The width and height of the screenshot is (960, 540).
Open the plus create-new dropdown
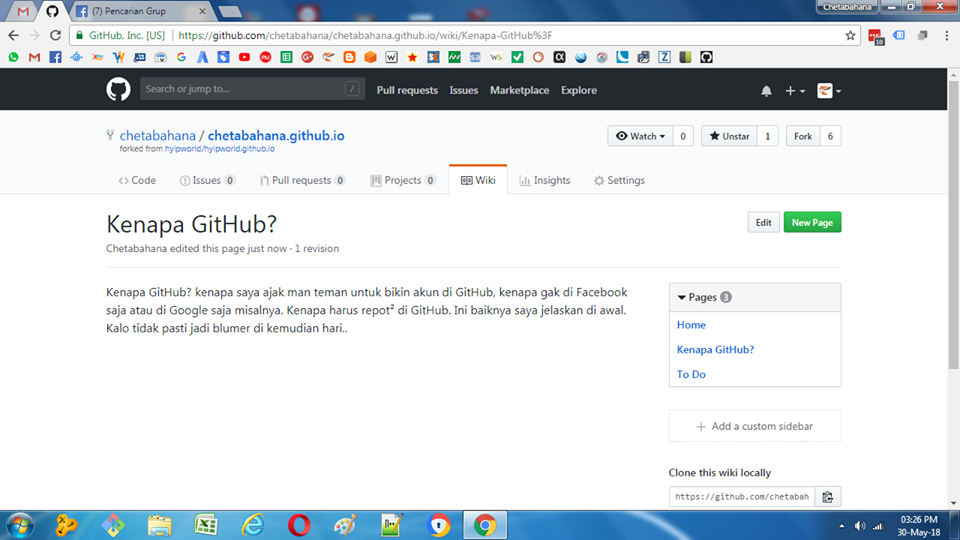[x=795, y=91]
